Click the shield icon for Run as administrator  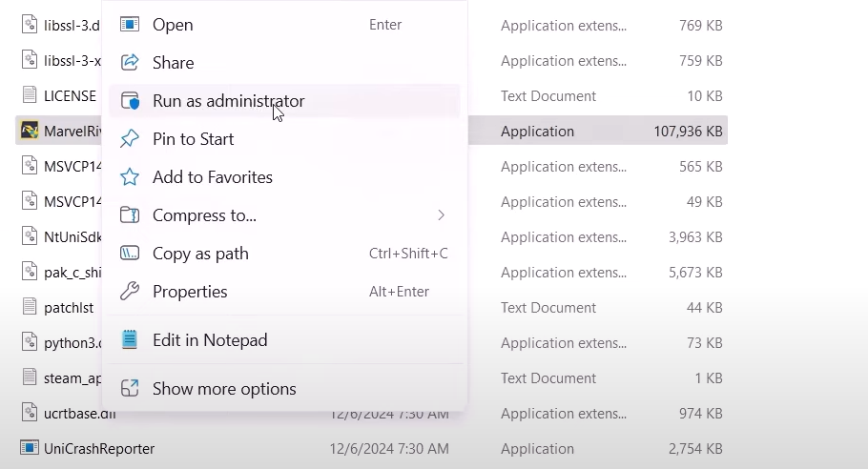(130, 101)
